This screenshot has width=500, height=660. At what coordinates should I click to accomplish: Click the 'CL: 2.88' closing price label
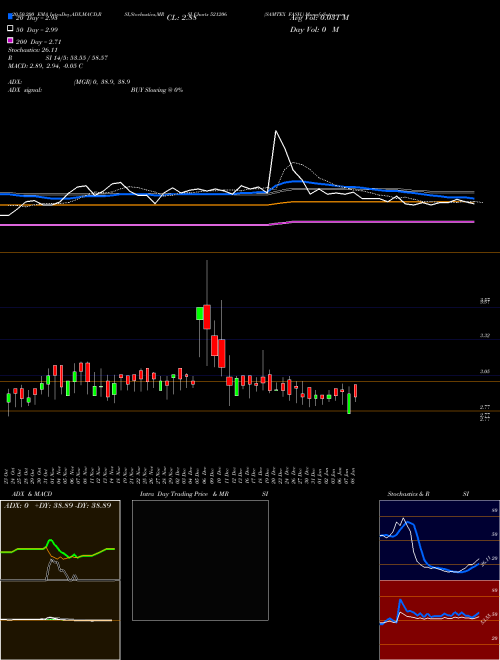(x=181, y=18)
